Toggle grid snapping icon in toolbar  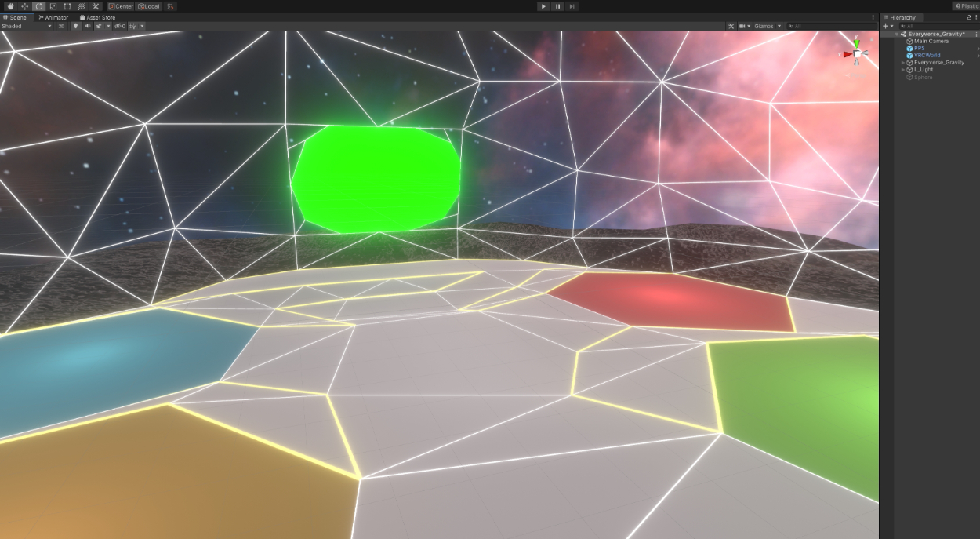[x=171, y=6]
